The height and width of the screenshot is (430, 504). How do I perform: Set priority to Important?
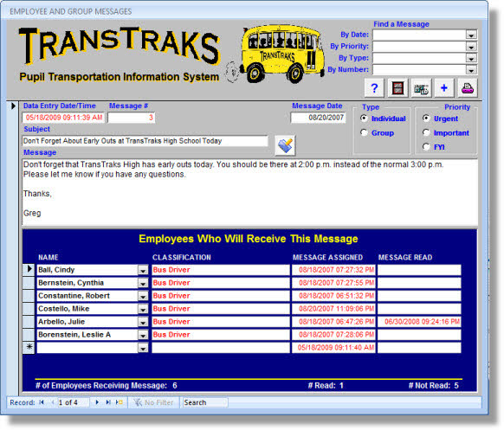point(426,132)
